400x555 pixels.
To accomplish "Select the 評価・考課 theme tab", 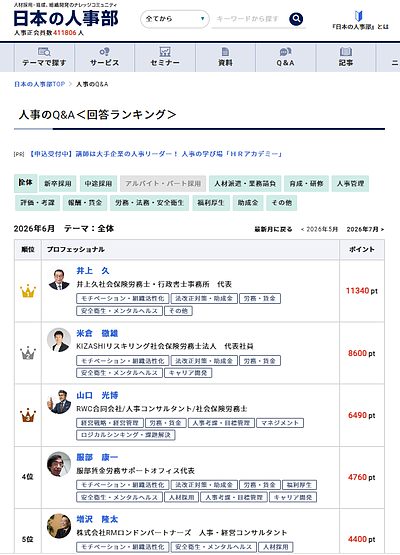I will pyautogui.click(x=37, y=202).
